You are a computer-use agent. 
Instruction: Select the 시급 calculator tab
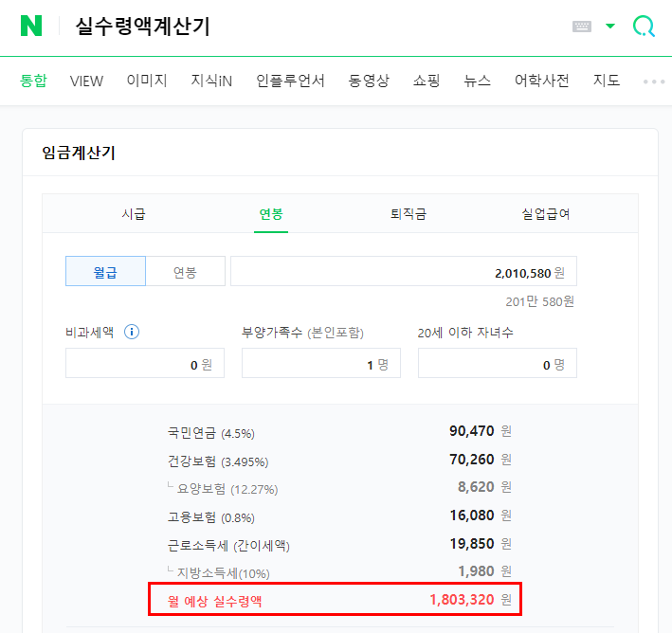134,213
